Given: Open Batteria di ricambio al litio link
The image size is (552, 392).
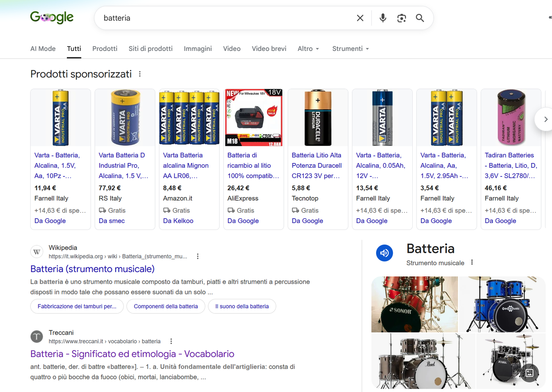Looking at the screenshot, I should click(x=253, y=166).
